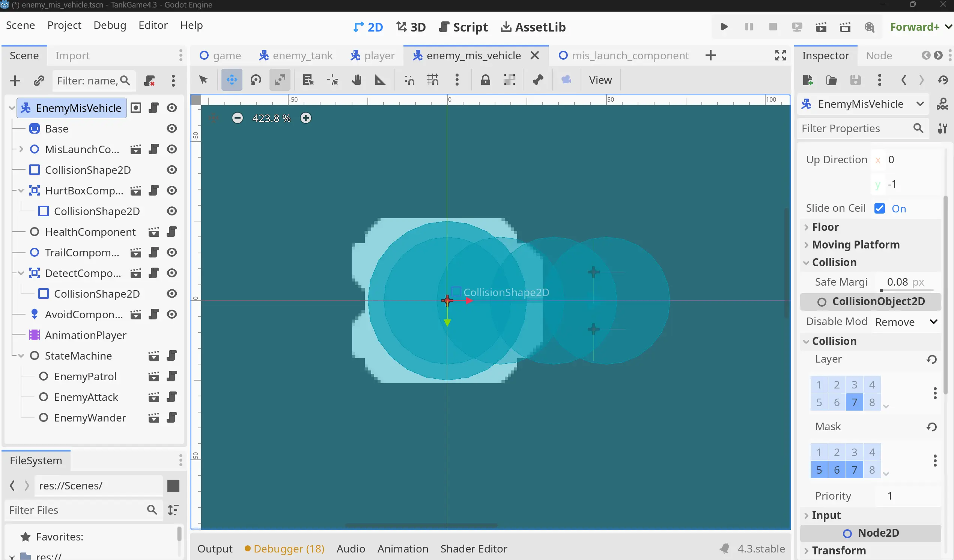Toggle visibility of MisLaunchComponent node
This screenshot has width=954, height=560.
coord(172,149)
